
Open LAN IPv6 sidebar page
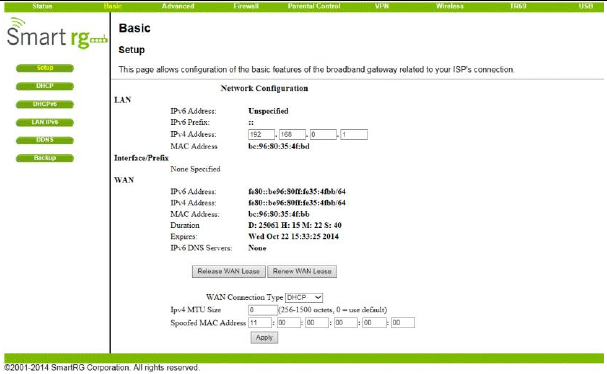point(45,122)
